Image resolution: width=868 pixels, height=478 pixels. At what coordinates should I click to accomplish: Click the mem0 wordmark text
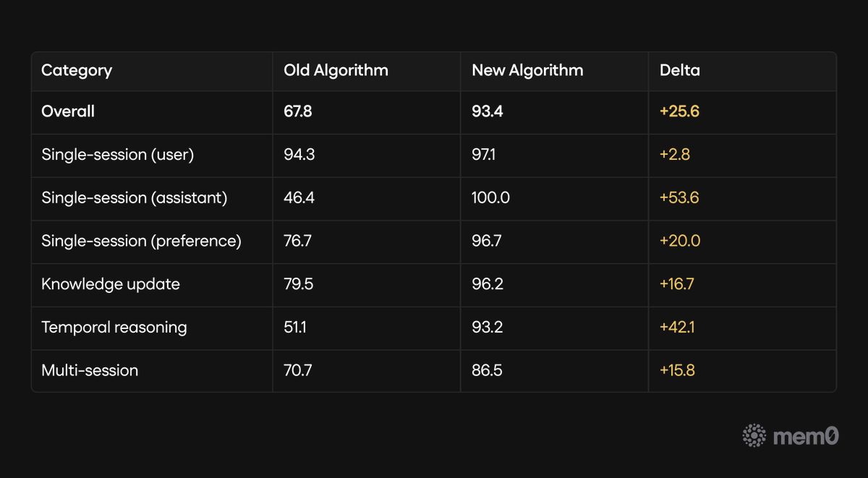coord(806,436)
